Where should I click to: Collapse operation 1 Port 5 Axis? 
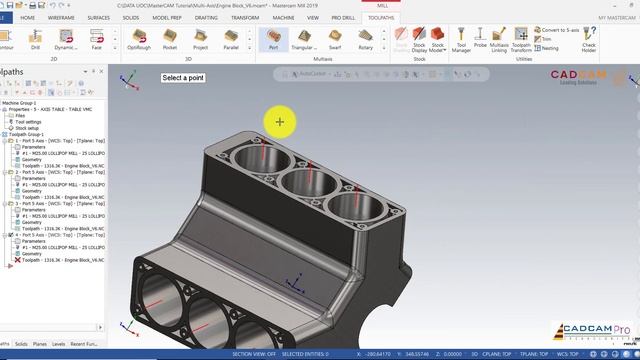(x=4, y=141)
